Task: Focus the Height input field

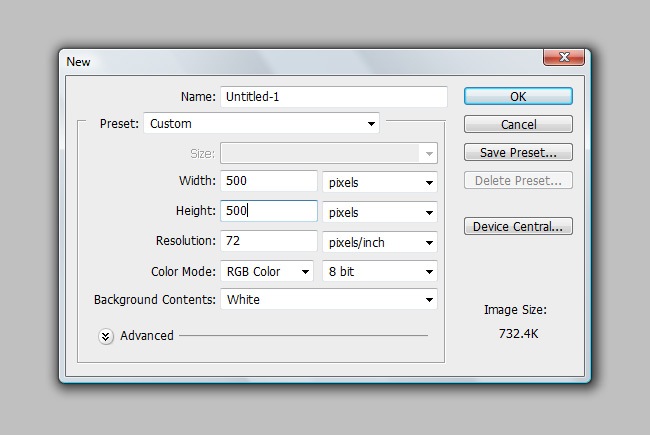Action: tap(268, 211)
